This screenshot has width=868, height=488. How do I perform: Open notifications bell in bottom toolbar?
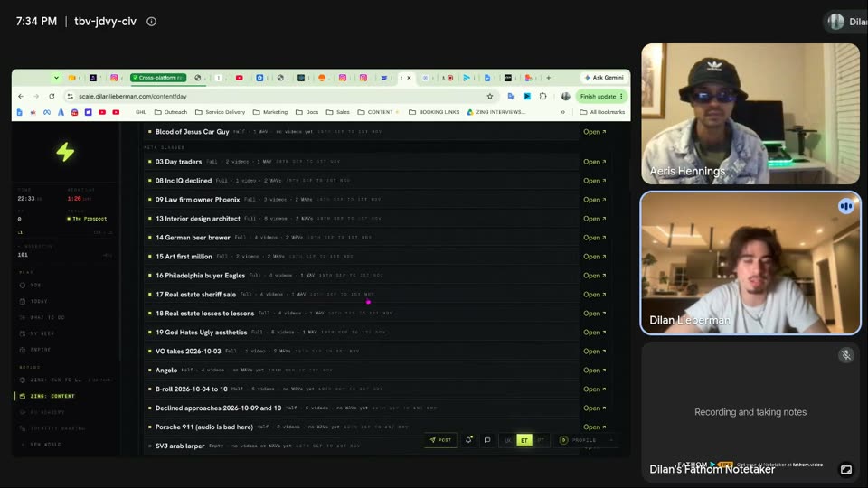click(468, 440)
